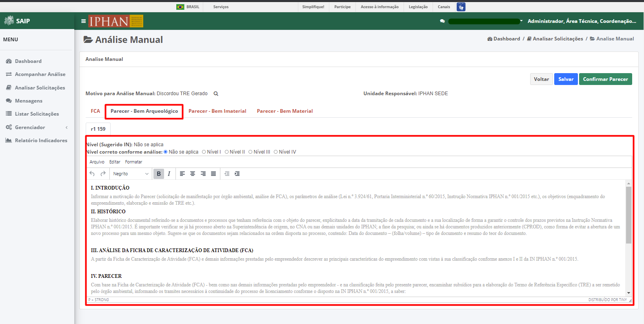
Task: Switch to Parecer - Bem Imaterial tab
Action: [217, 111]
